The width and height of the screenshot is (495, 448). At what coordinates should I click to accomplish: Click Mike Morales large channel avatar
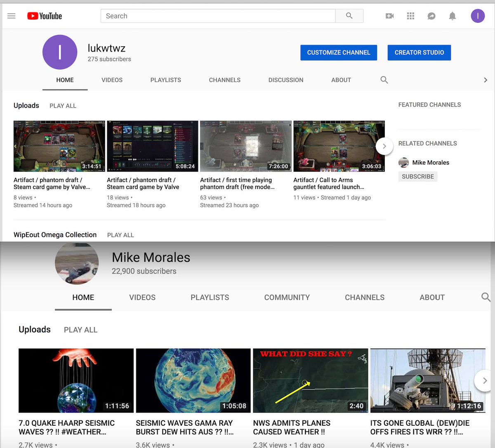77,263
